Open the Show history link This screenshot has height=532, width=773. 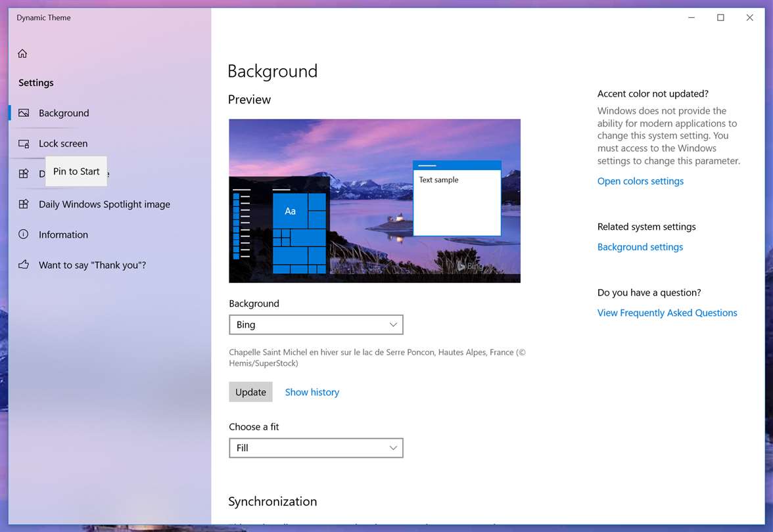312,392
